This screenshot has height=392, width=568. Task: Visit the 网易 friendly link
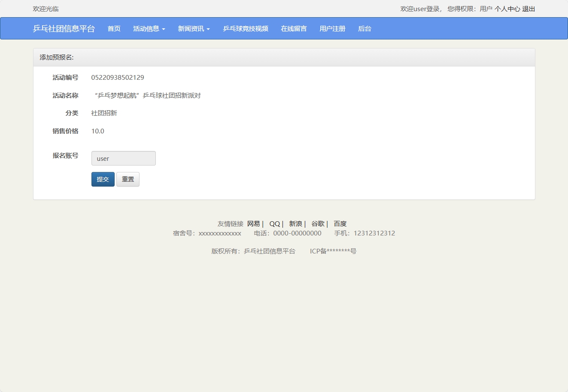pos(253,223)
